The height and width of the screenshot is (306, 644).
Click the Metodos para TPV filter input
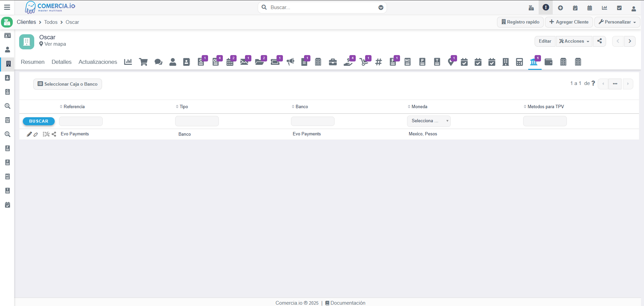click(545, 121)
